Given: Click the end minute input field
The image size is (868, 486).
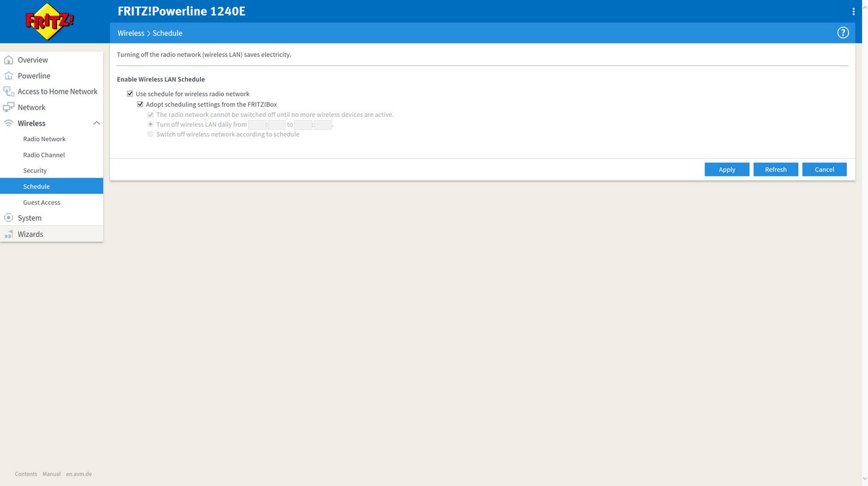Looking at the screenshot, I should pyautogui.click(x=323, y=125).
